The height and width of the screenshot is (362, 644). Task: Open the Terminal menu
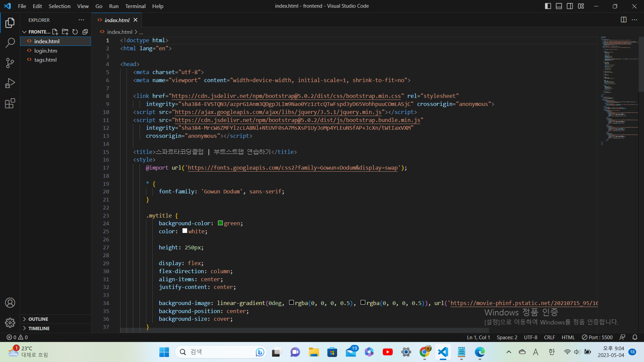tap(135, 6)
